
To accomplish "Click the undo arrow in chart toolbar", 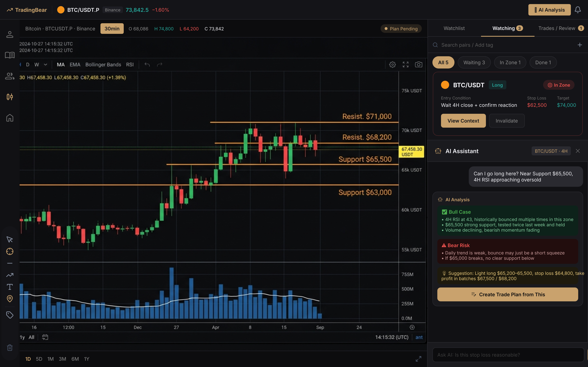I will point(147,65).
